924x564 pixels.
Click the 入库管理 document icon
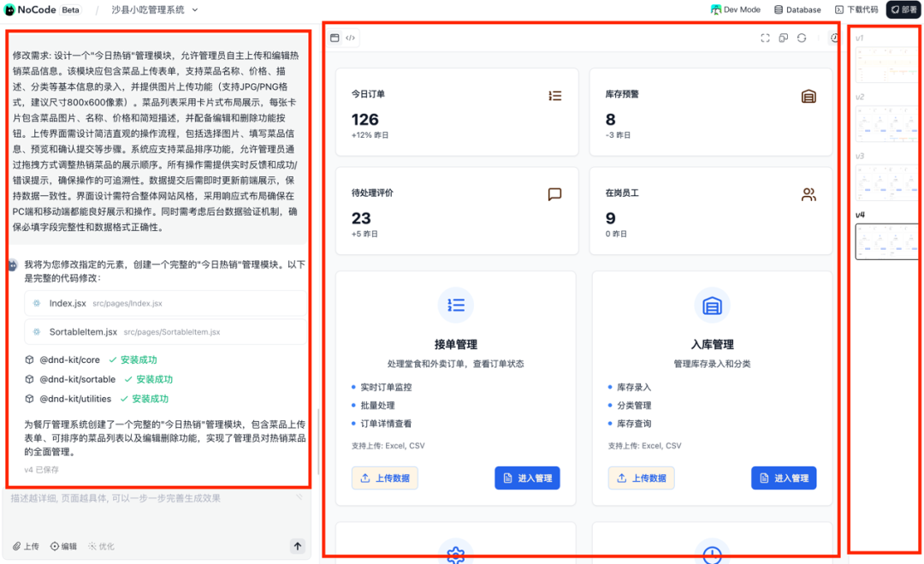point(712,305)
